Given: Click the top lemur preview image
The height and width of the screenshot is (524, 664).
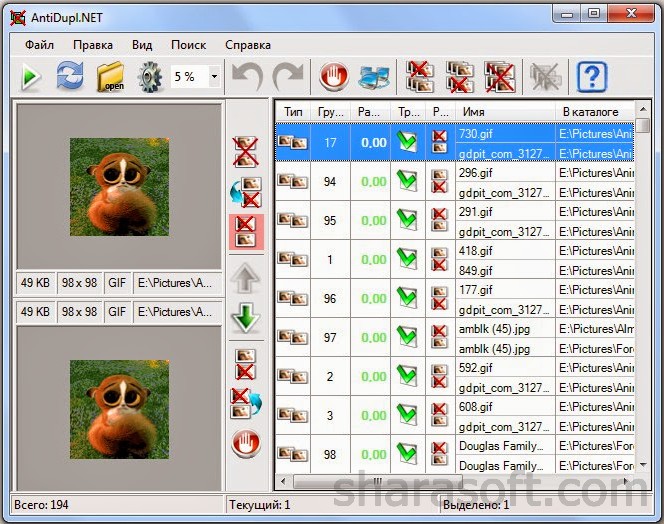Looking at the screenshot, I should (119, 187).
